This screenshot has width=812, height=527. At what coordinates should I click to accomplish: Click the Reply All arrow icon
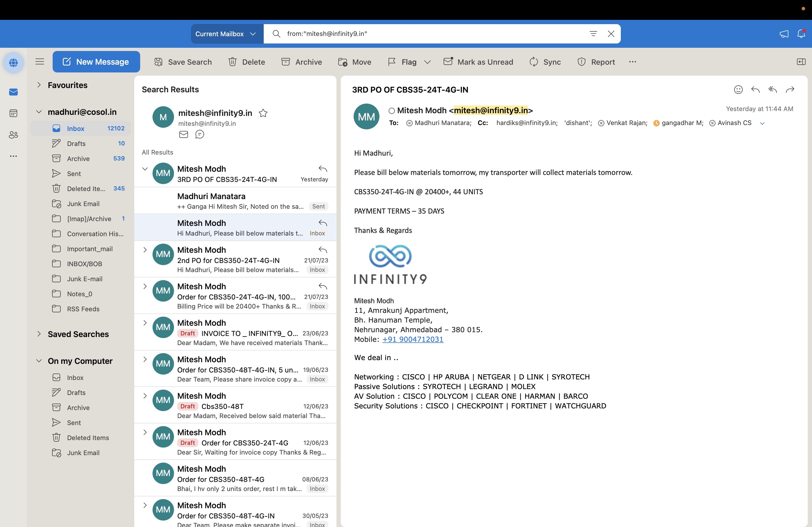pos(773,90)
